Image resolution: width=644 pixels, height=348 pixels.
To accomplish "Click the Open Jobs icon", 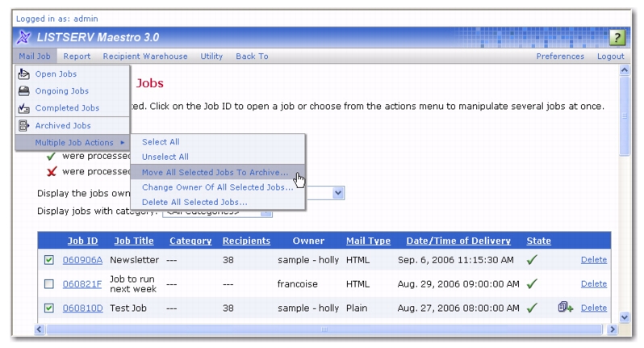I will coord(24,74).
